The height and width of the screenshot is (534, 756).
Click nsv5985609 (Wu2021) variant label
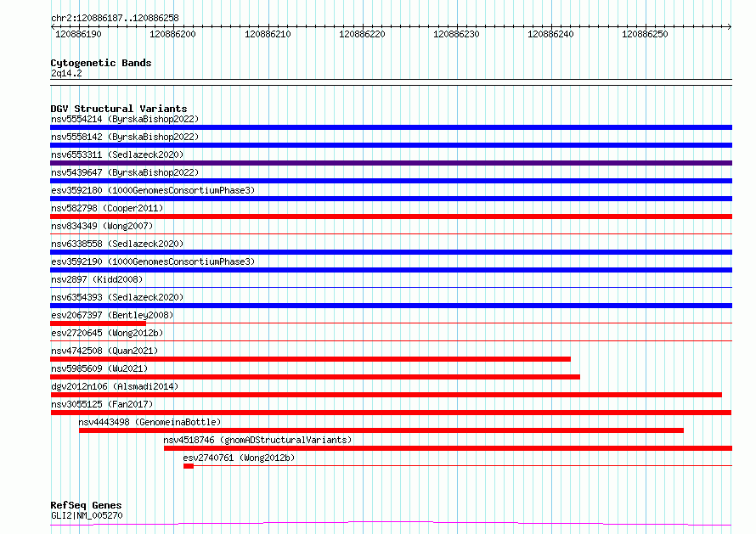click(x=99, y=368)
